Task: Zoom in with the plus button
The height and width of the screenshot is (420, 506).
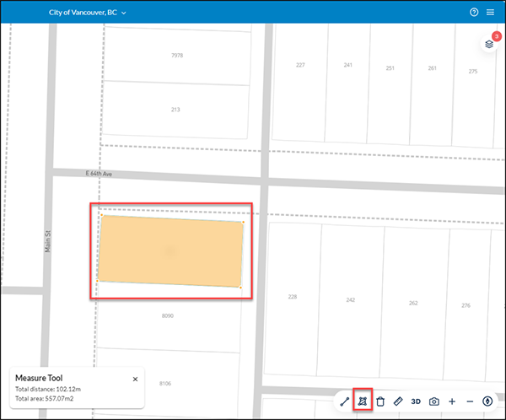Action: click(452, 401)
